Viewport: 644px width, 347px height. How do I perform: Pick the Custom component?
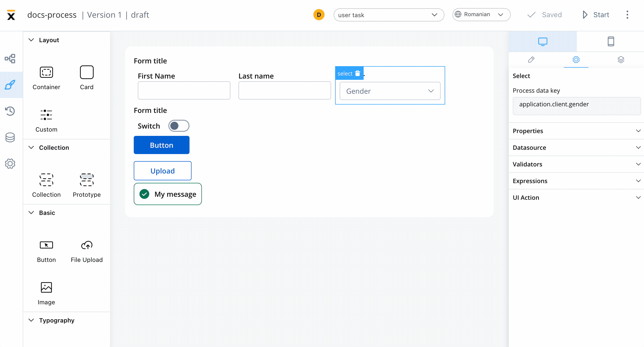46,121
